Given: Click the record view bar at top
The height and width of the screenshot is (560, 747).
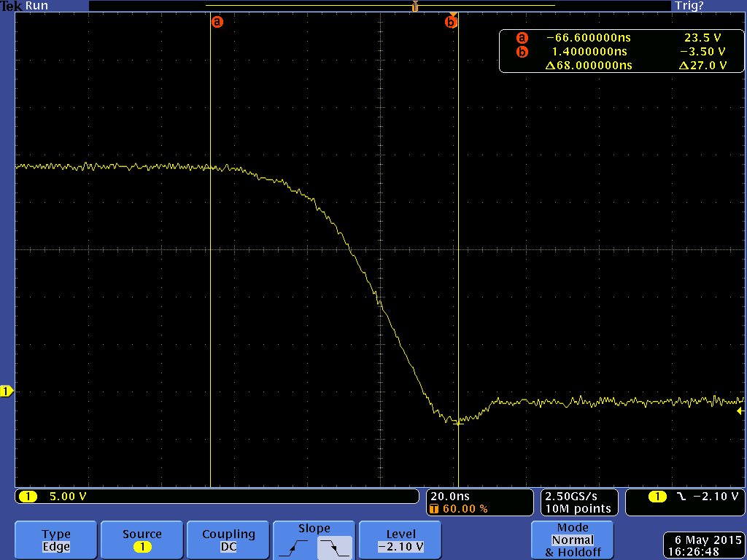Looking at the screenshot, I should (x=380, y=6).
